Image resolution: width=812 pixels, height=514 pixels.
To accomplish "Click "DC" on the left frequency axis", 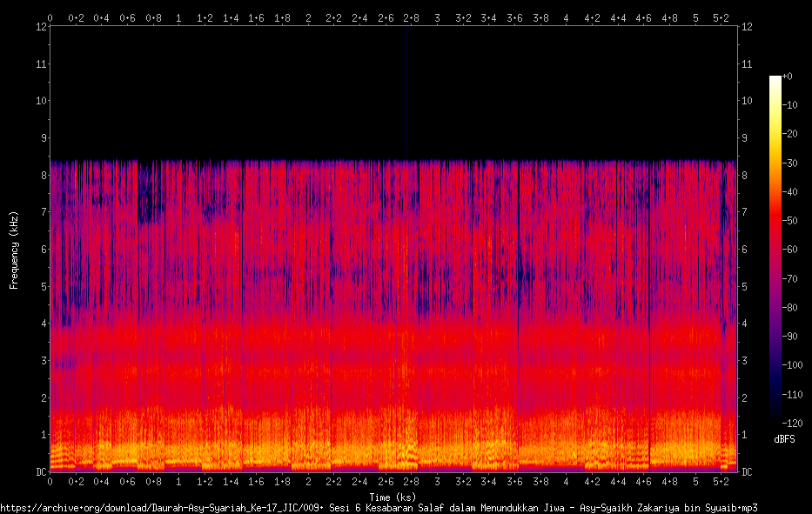I will coord(41,471).
